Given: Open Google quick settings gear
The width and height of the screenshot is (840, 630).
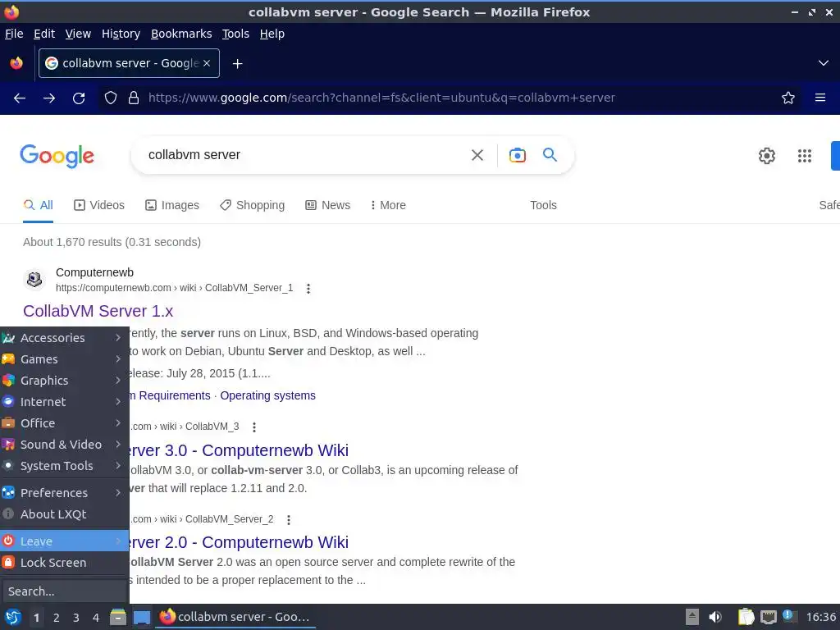Looking at the screenshot, I should [767, 156].
